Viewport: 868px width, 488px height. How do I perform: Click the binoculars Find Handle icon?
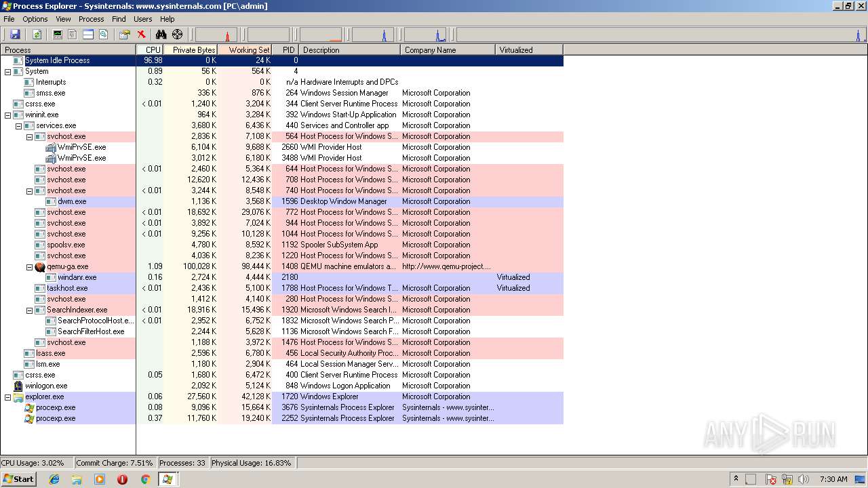[161, 35]
